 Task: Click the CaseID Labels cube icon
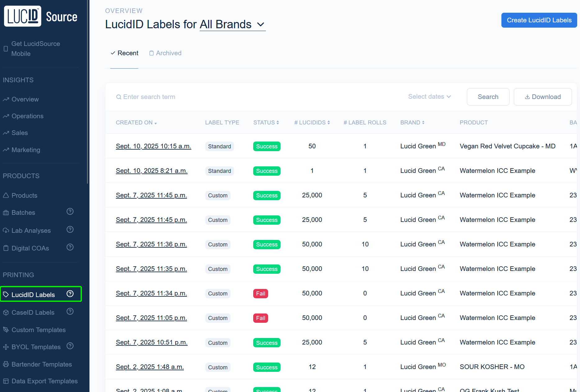6,312
